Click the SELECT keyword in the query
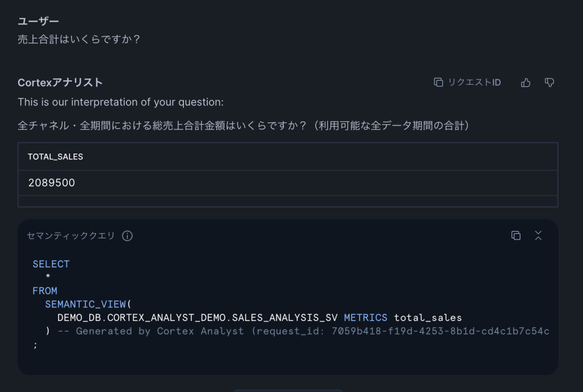This screenshot has height=392, width=583. 51,264
